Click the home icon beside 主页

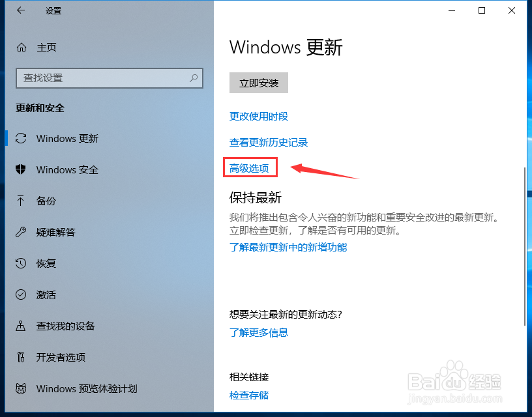click(22, 48)
